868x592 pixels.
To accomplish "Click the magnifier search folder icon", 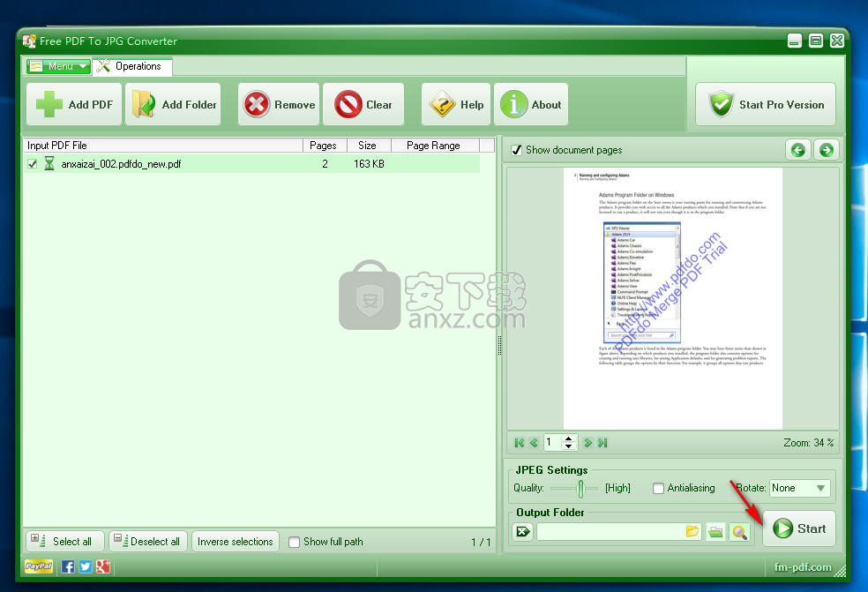I will 740,532.
